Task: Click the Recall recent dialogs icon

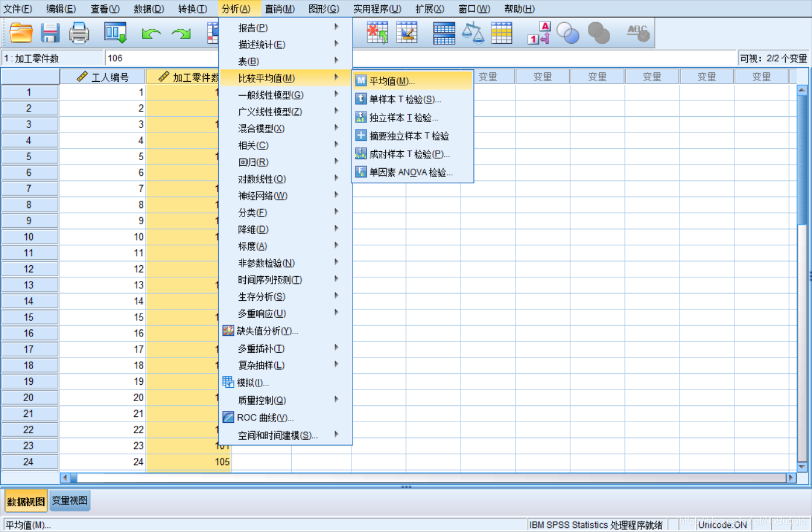Action: 115,33
